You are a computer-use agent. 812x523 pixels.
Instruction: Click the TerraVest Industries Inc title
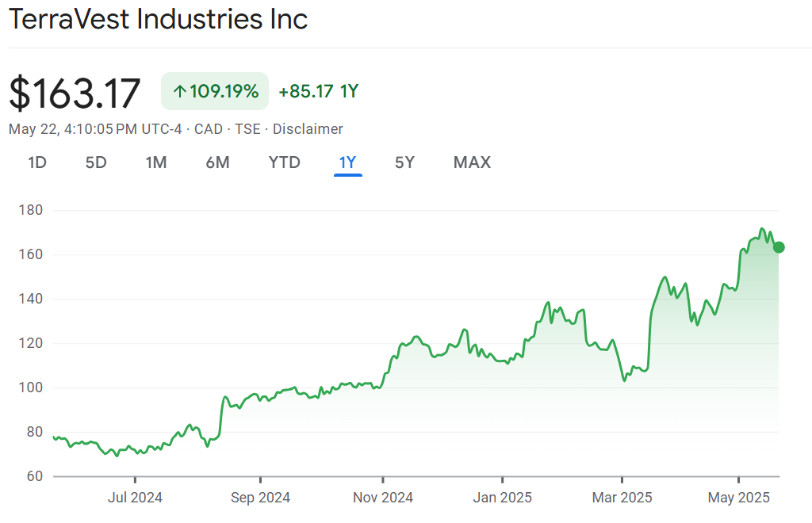[x=159, y=19]
